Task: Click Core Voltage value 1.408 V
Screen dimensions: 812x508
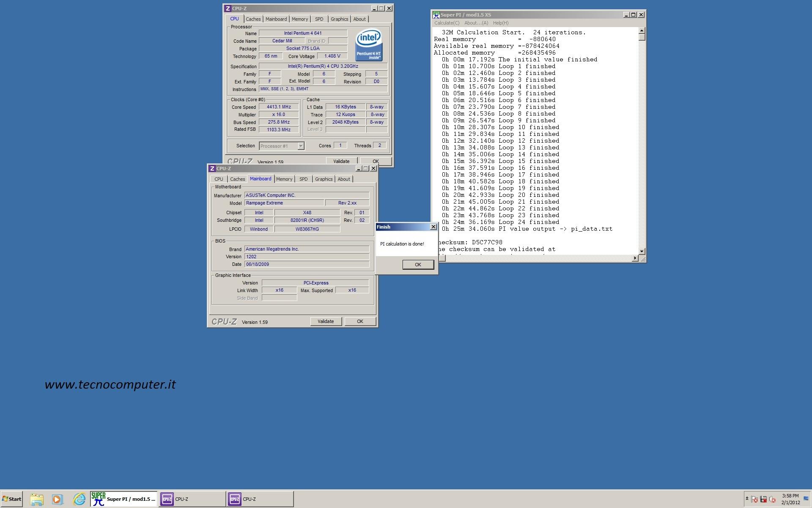Action: point(332,56)
